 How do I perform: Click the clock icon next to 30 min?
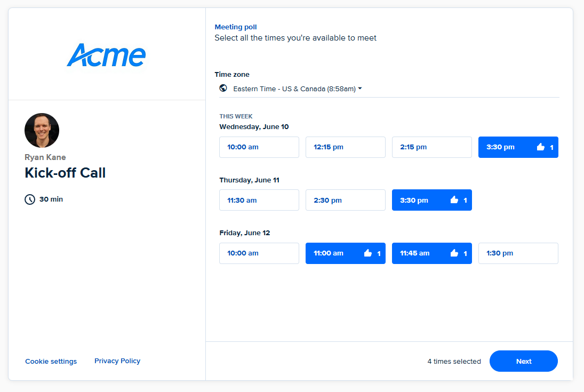click(x=30, y=199)
